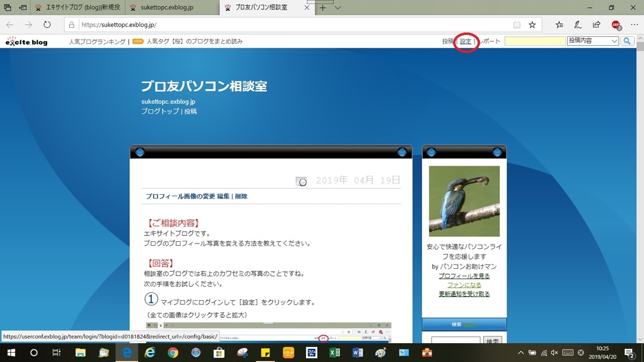Click the padlock icon in the address bar
644x362 pixels.
tap(71, 25)
